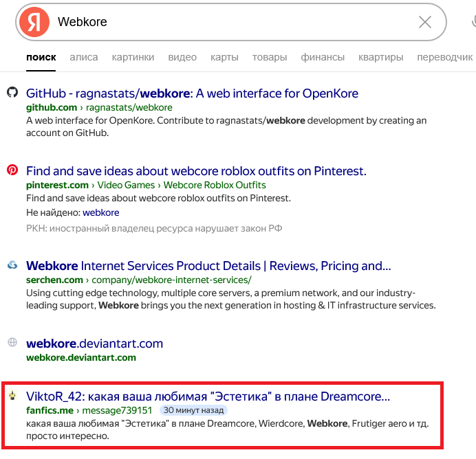The width and height of the screenshot is (476, 459).
Task: Open the видео search tab
Action: pos(182,57)
